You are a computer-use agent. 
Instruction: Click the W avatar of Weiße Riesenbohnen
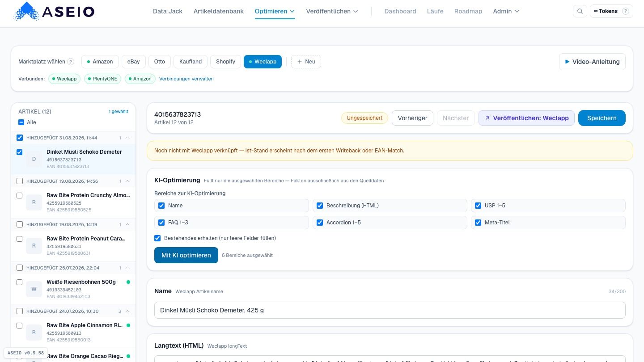[34, 289]
